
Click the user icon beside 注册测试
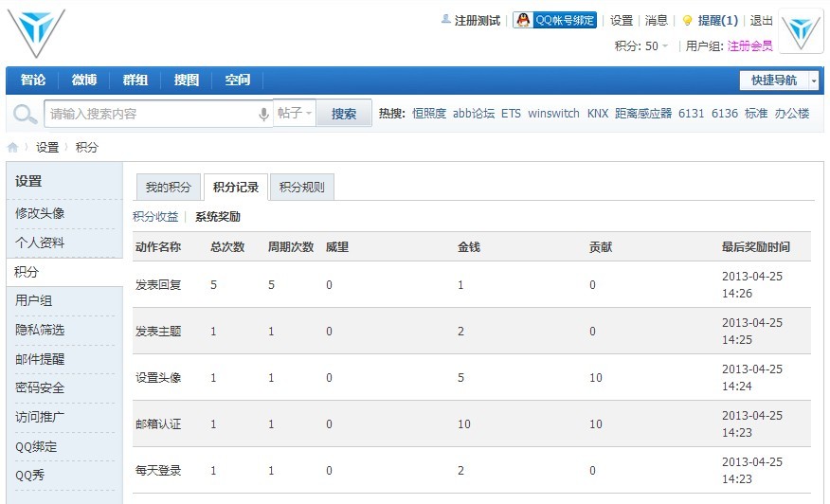tap(446, 20)
